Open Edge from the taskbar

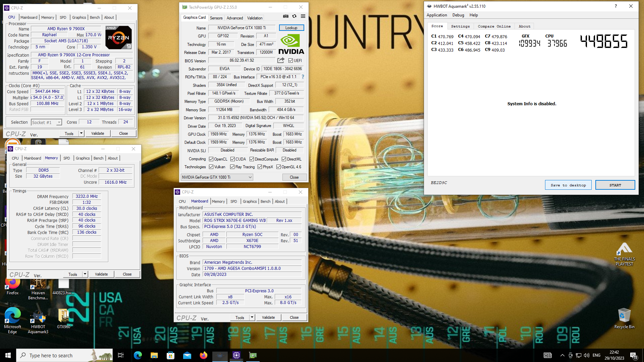click(x=138, y=355)
